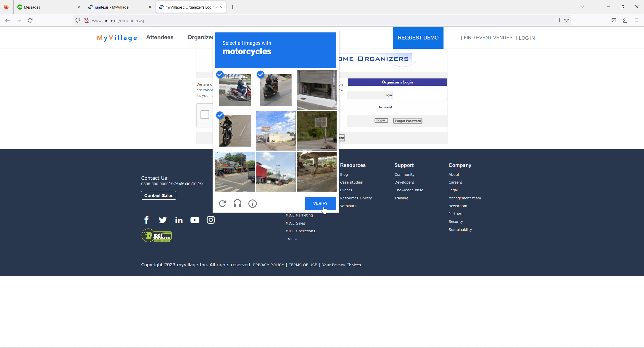Image resolution: width=644 pixels, height=348 pixels.
Task: Deselect the top-middle motorcycle image tile
Action: coord(275,90)
